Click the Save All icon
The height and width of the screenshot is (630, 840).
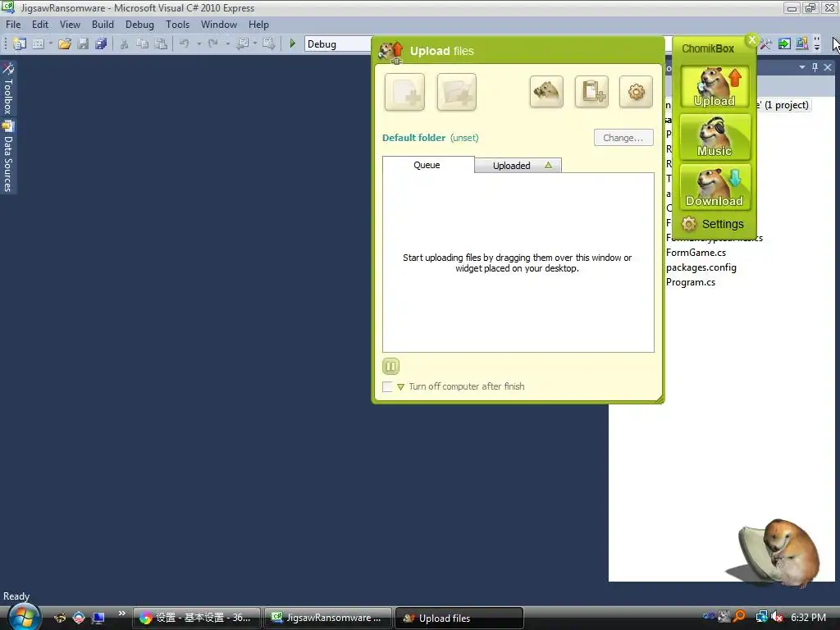pyautogui.click(x=101, y=44)
